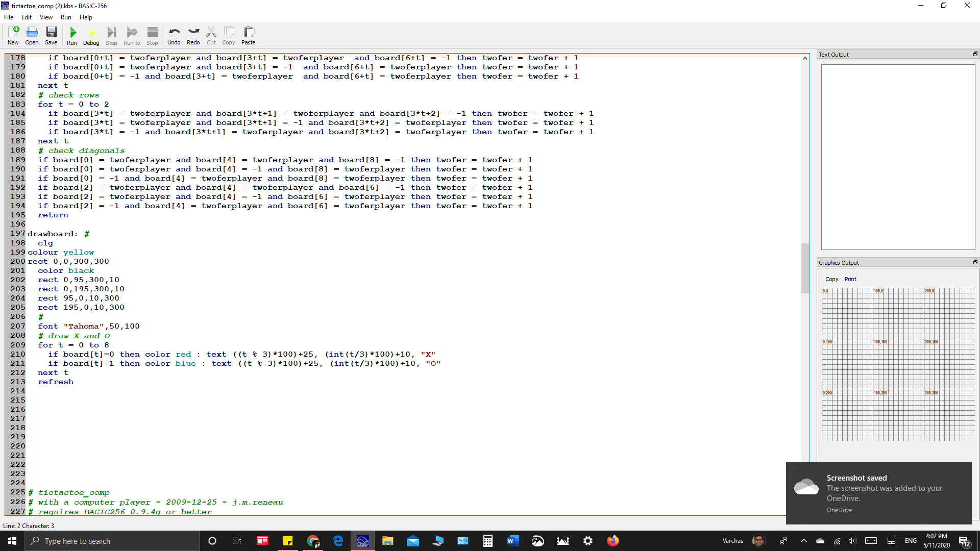Run the program with green Run arrow
980x551 pixels.
coord(72,36)
